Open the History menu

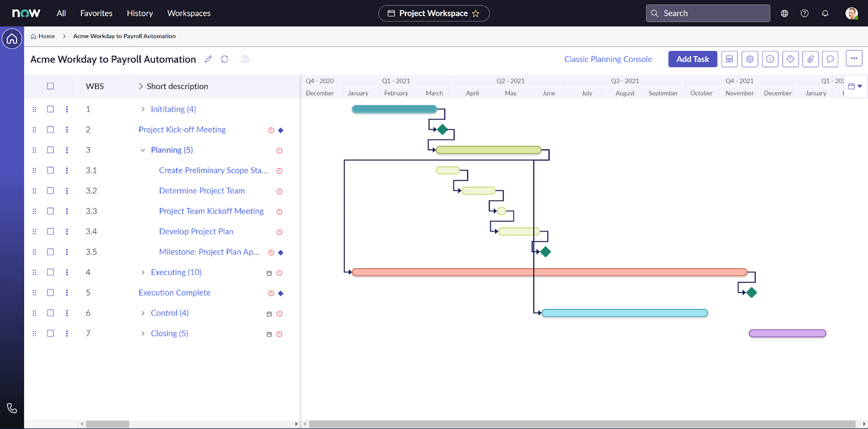point(140,14)
